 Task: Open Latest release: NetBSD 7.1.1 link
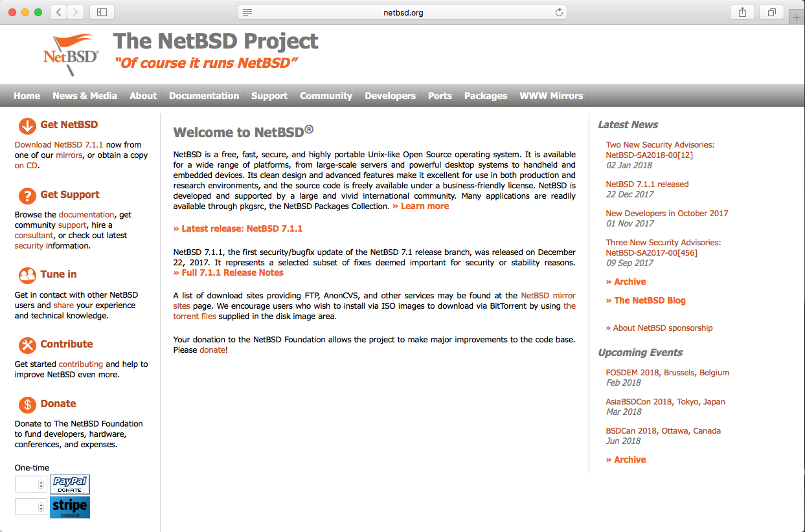pyautogui.click(x=238, y=228)
